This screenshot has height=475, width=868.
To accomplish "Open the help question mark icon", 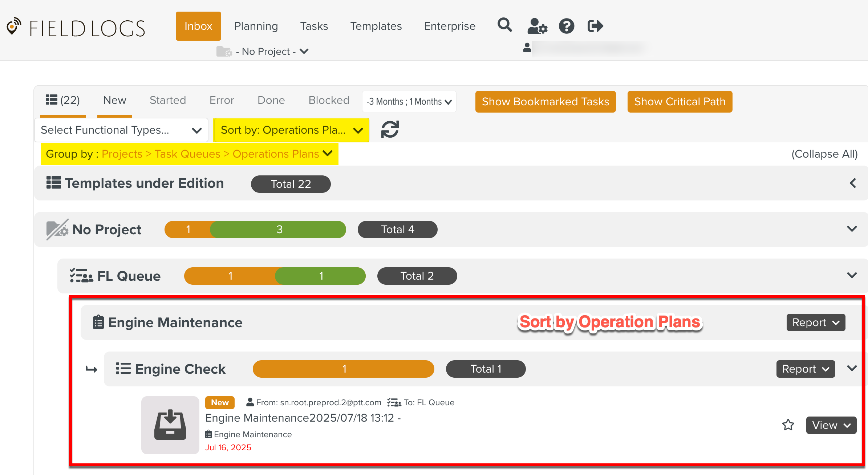I will 566,26.
